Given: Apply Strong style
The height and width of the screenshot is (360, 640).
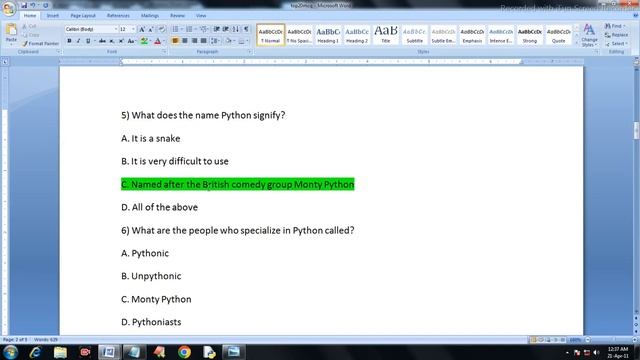Looking at the screenshot, I should [529, 35].
